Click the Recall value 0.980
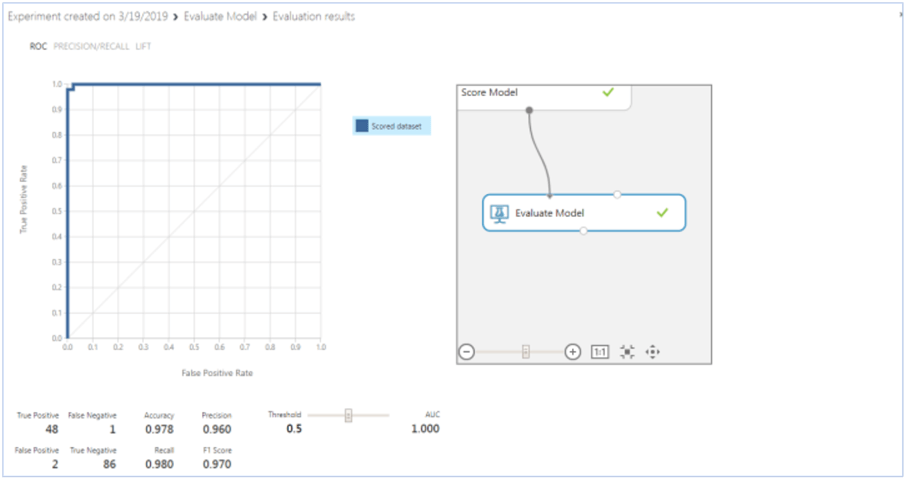 (159, 464)
